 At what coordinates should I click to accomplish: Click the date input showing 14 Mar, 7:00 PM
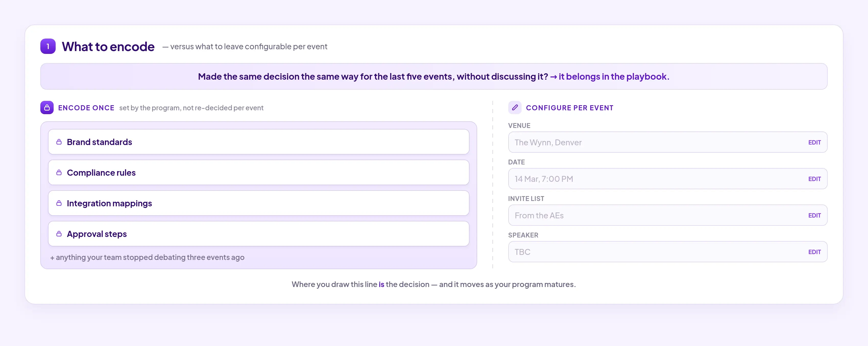(x=668, y=179)
